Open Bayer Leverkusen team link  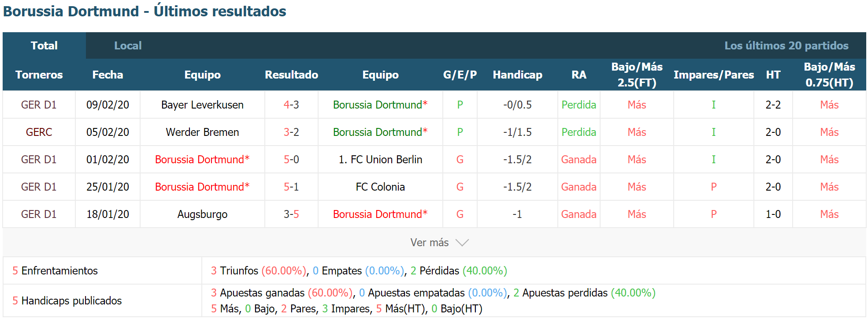[202, 105]
